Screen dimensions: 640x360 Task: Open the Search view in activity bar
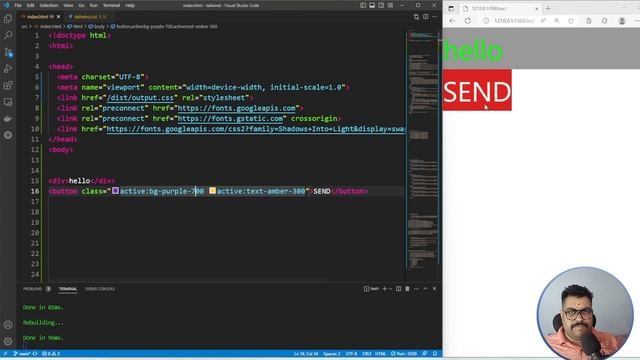point(8,35)
